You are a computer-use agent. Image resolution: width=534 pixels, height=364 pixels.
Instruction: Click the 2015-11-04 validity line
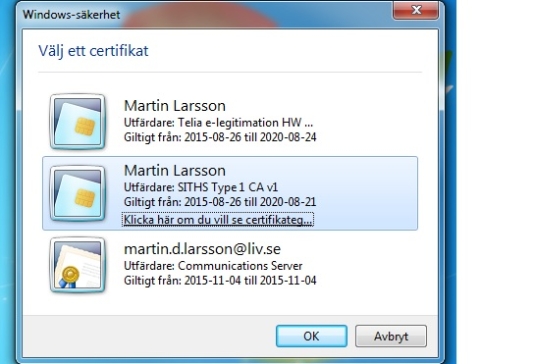(220, 281)
